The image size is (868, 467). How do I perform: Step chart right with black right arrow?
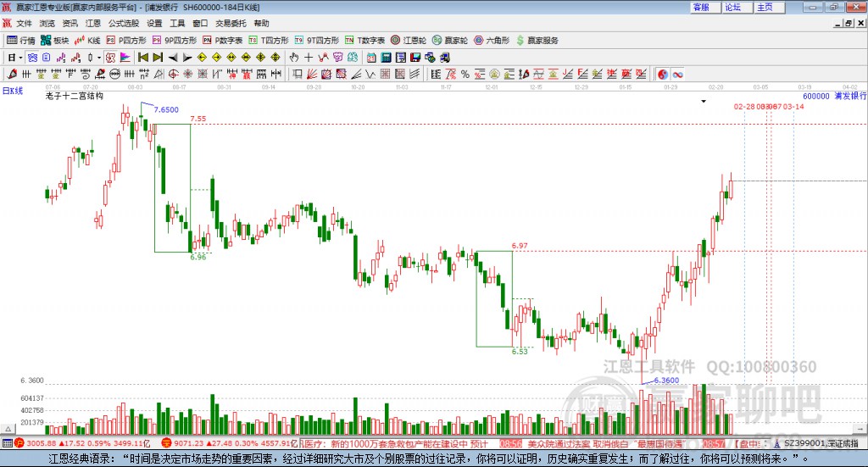coord(187,58)
